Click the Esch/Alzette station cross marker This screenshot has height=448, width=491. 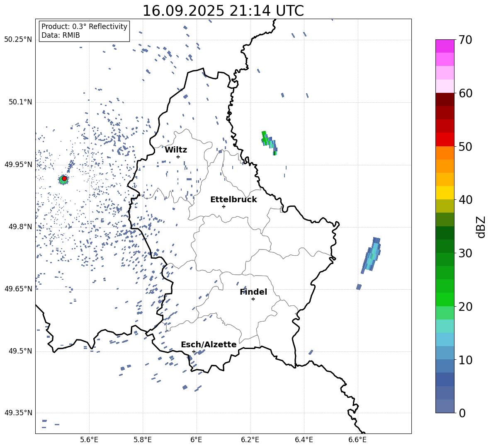click(194, 351)
